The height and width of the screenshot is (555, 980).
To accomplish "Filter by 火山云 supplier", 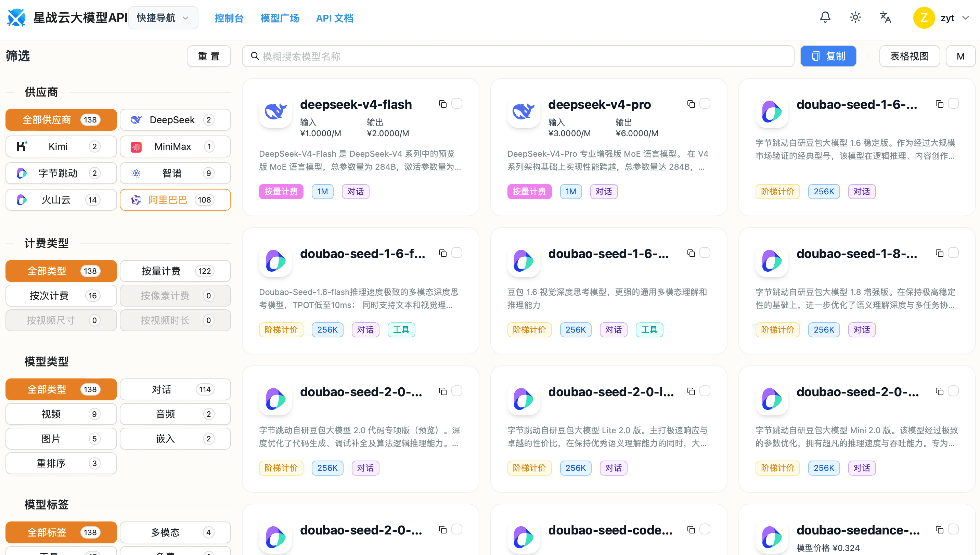I will pyautogui.click(x=61, y=200).
